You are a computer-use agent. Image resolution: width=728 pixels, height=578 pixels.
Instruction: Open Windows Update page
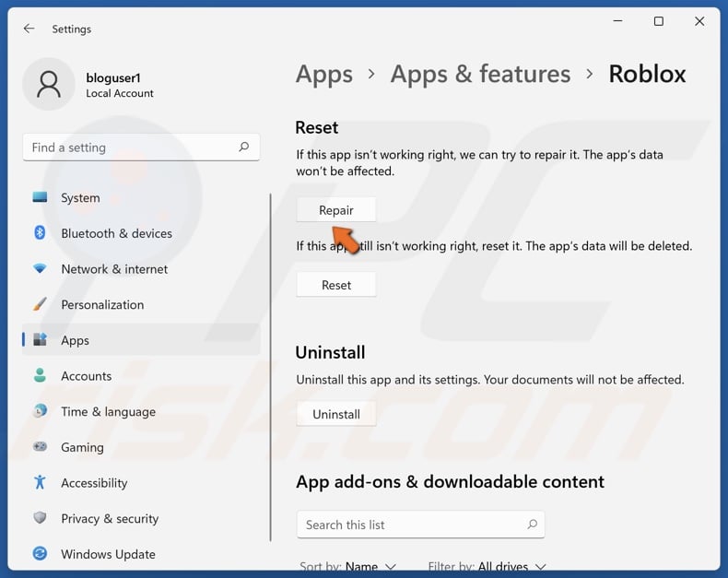coord(142,554)
